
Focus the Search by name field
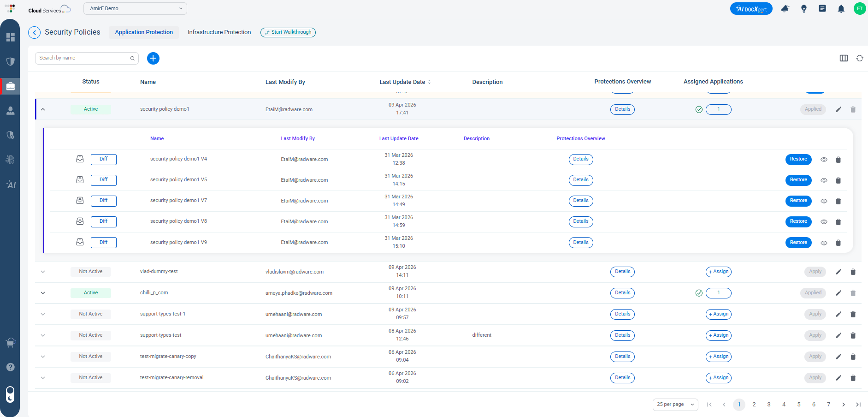click(87, 58)
